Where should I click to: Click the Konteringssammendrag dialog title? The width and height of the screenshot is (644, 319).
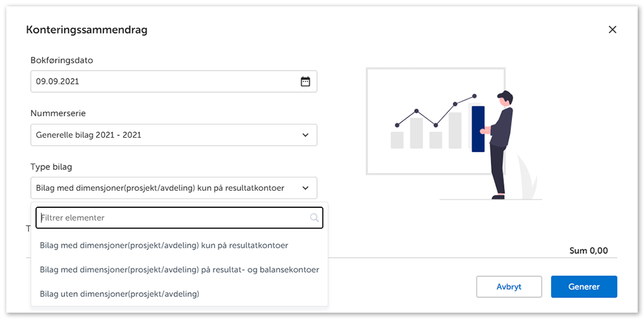click(x=86, y=30)
